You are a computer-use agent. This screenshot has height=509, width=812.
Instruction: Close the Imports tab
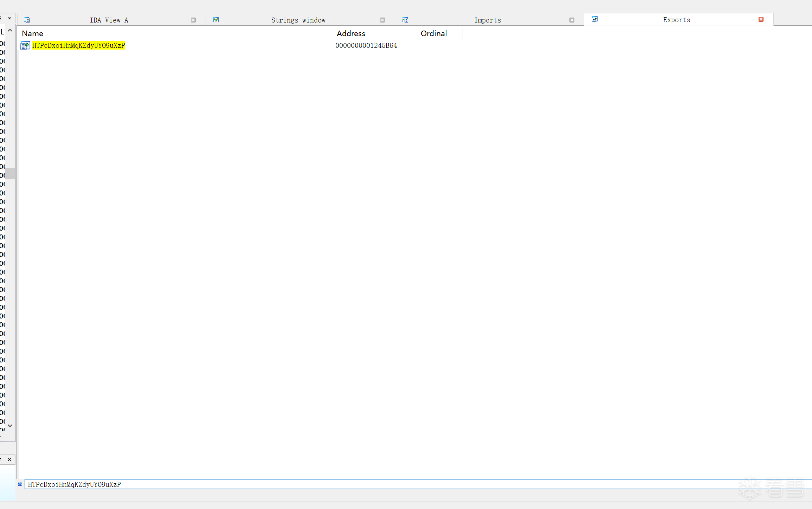572,20
